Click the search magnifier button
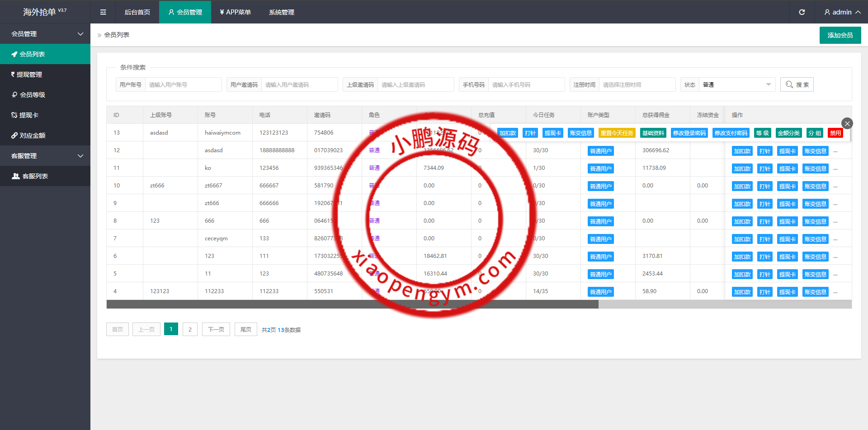868x430 pixels. click(x=797, y=84)
